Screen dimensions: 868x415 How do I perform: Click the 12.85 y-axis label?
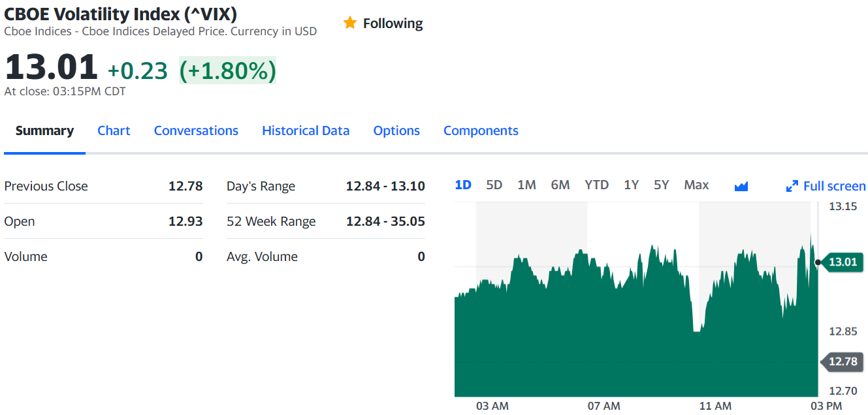[843, 331]
